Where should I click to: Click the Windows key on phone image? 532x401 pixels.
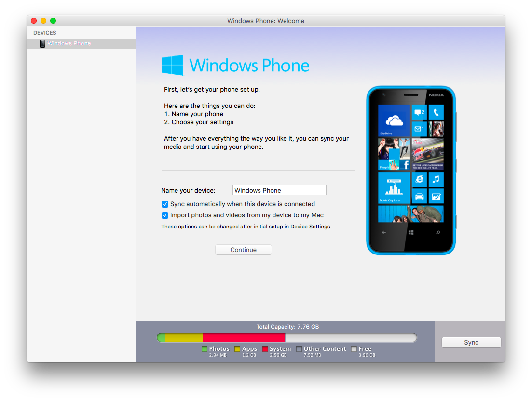(x=411, y=232)
